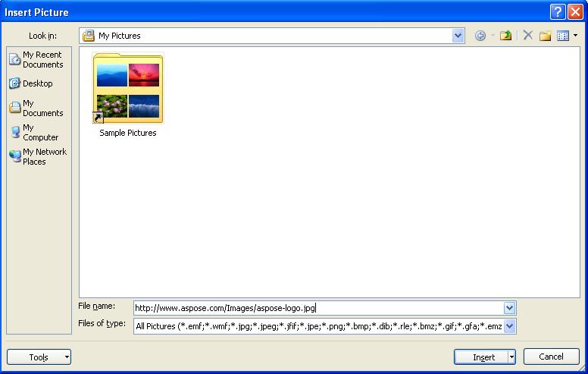588x374 pixels.
Task: Open My Network Places
Action: point(37,156)
